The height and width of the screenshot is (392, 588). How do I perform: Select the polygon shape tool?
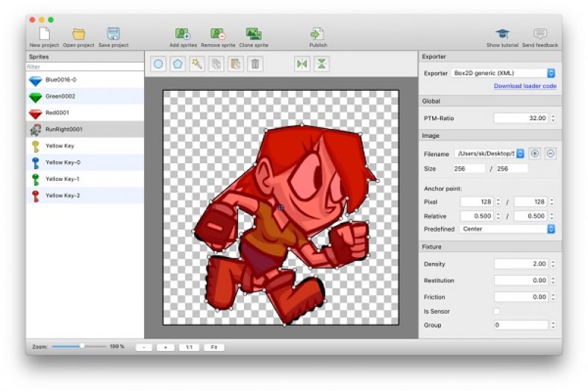[x=178, y=64]
